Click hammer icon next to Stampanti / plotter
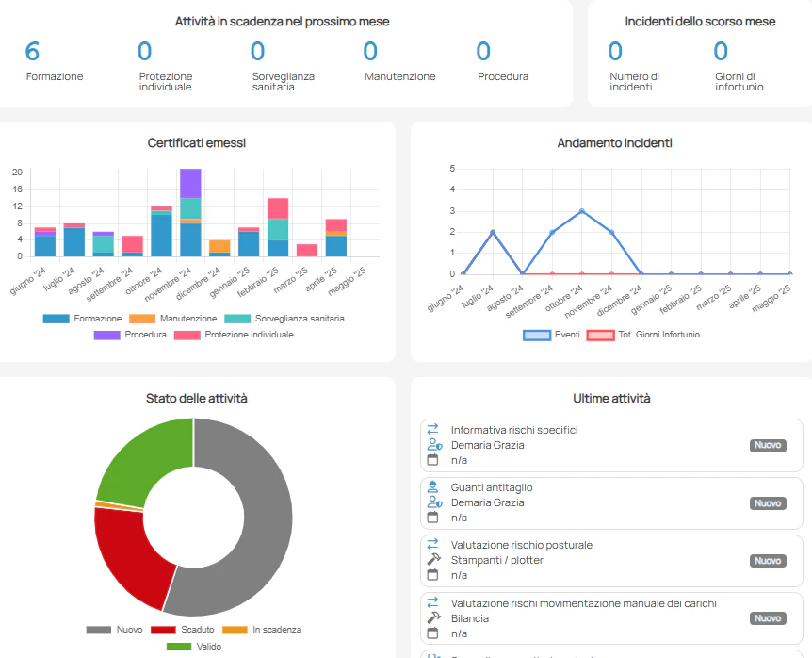This screenshot has height=658, width=812. (433, 560)
